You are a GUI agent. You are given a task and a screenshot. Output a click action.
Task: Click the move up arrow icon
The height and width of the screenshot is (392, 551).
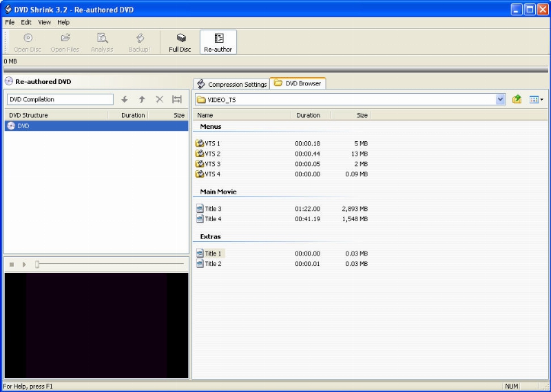(x=142, y=99)
